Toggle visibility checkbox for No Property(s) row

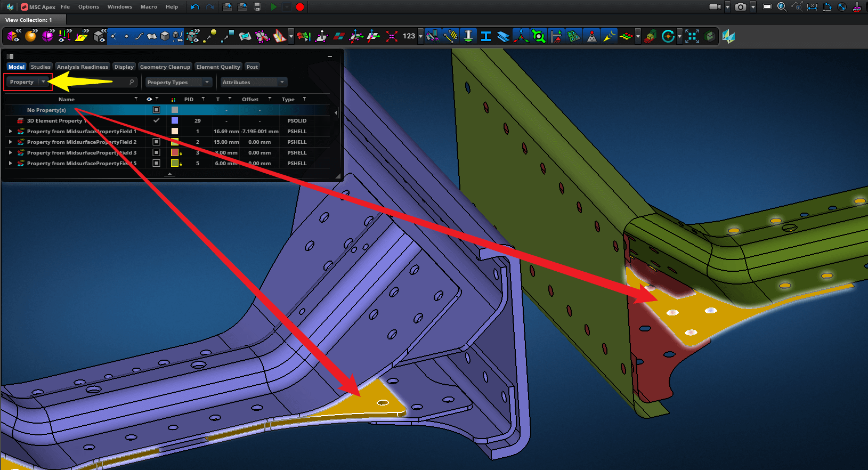tap(156, 110)
